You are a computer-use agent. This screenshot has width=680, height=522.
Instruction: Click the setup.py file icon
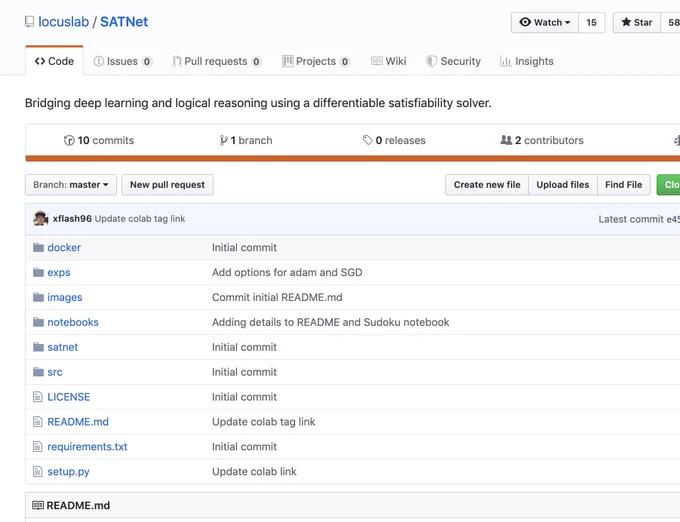click(x=38, y=471)
